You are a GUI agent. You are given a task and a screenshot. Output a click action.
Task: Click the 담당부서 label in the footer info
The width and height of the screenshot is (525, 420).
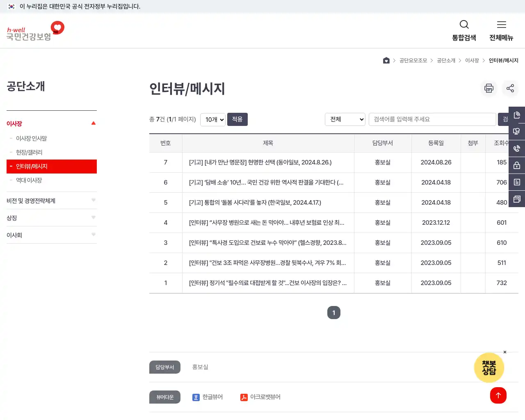(x=165, y=367)
